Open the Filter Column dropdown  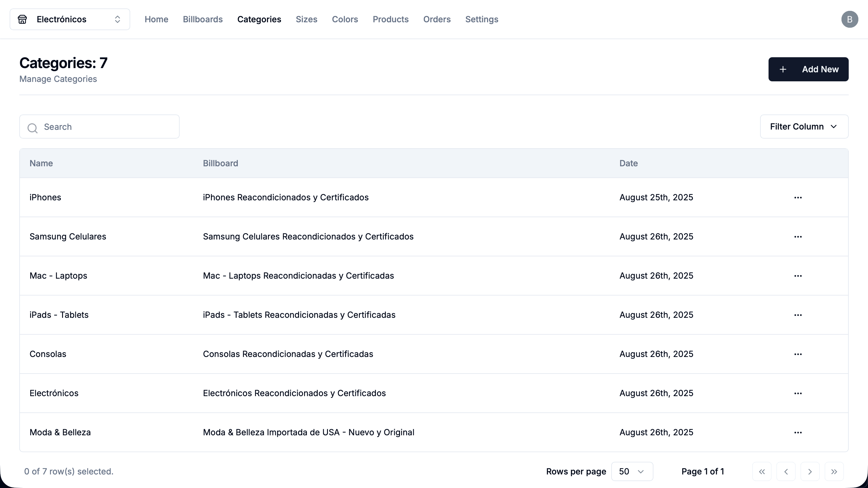pyautogui.click(x=804, y=127)
